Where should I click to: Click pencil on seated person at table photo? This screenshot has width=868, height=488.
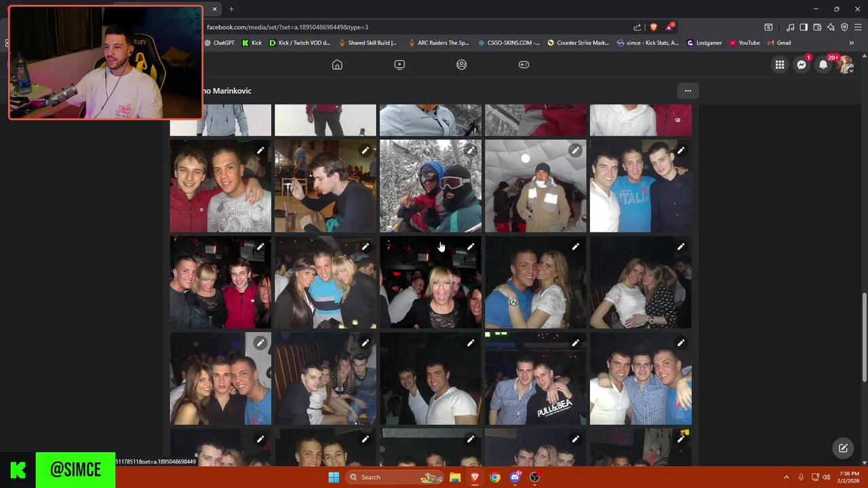(366, 150)
